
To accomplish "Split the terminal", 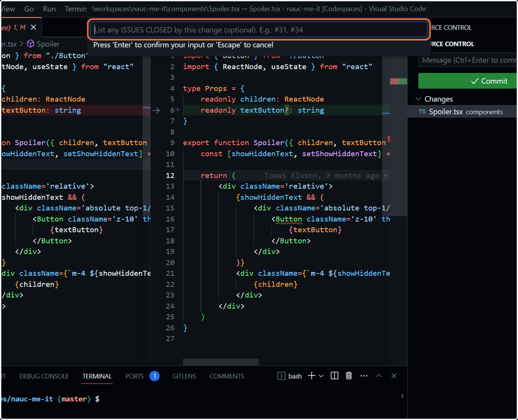I will 334,376.
